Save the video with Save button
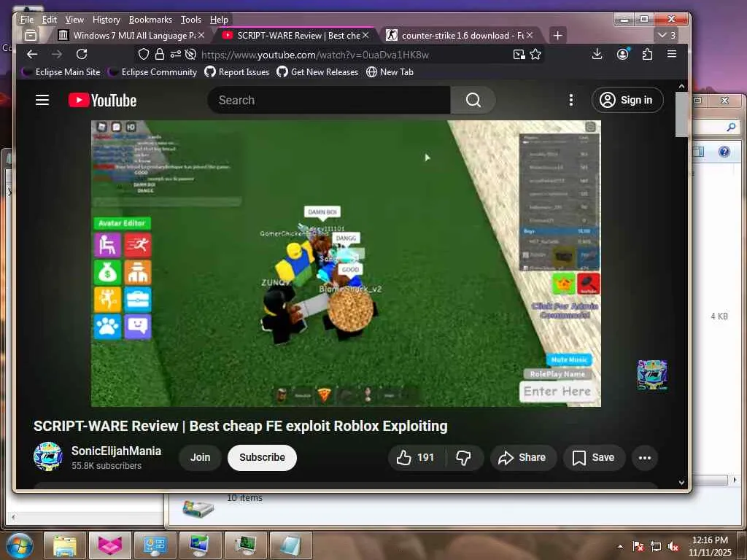747x560 pixels. [x=594, y=458]
